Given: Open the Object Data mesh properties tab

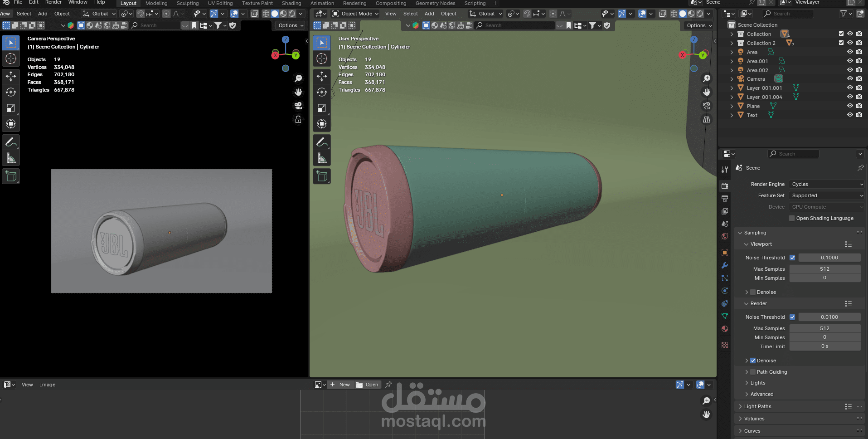Looking at the screenshot, I should tap(725, 316).
